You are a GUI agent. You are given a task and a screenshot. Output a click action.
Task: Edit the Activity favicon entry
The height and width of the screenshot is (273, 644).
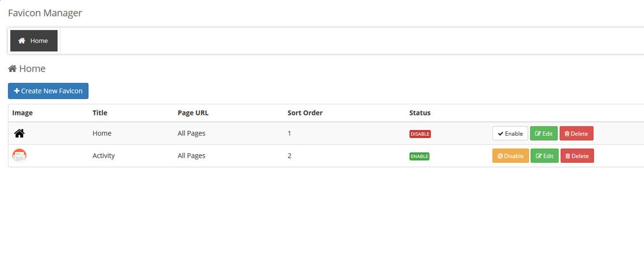(x=544, y=156)
